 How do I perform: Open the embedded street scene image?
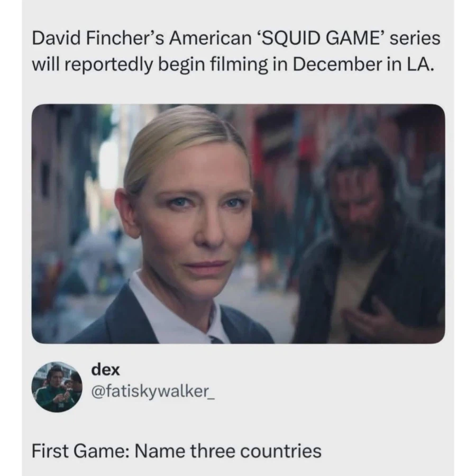coord(239,224)
